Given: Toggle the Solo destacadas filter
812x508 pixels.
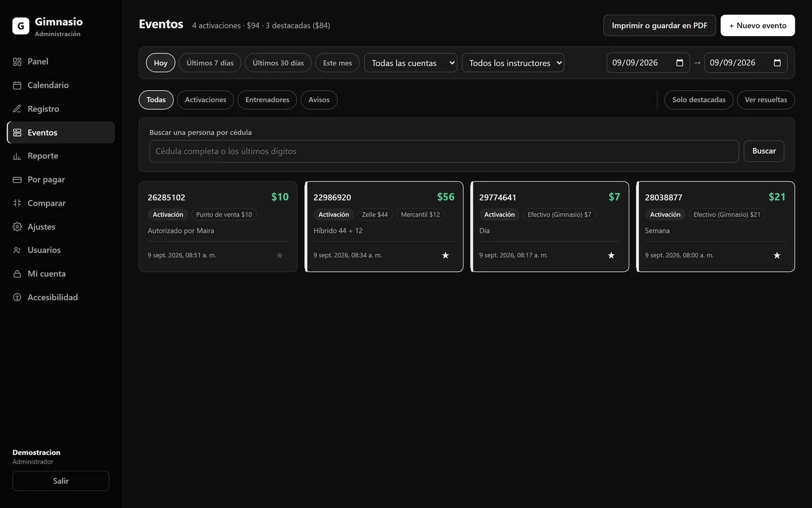Looking at the screenshot, I should pos(699,100).
